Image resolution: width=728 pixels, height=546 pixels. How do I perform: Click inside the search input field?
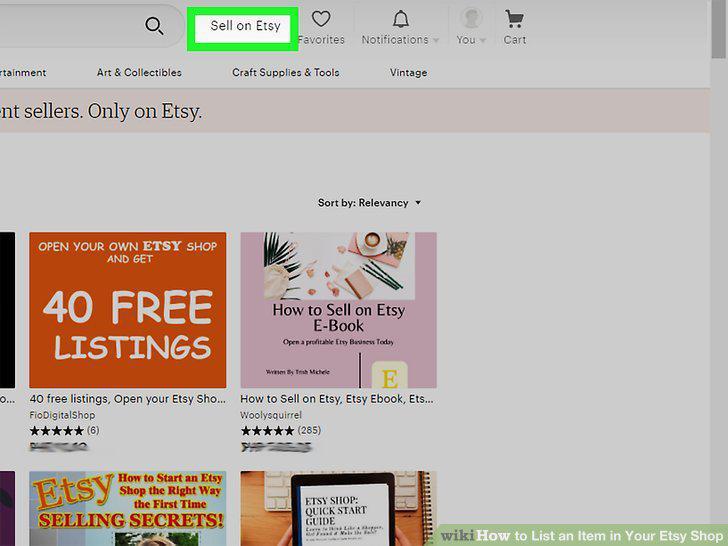coord(70,26)
